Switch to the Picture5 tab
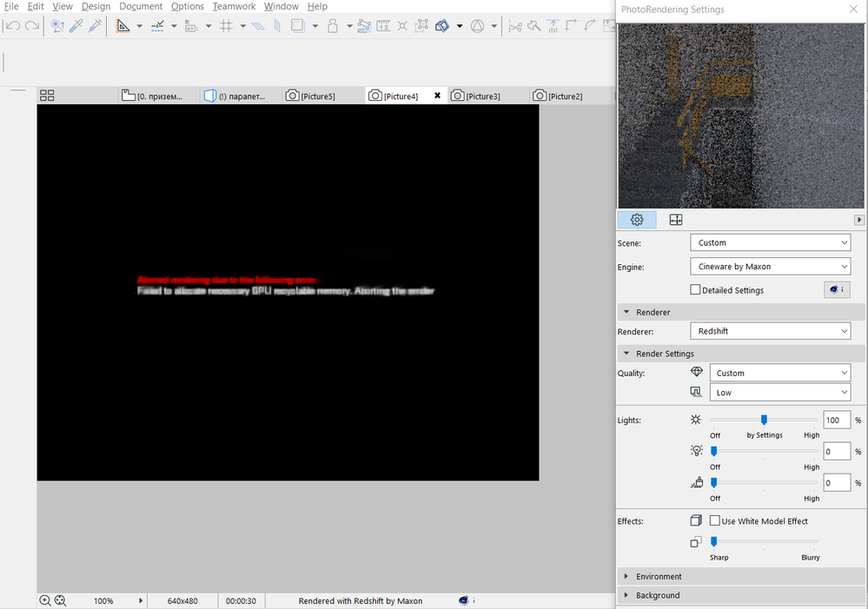Viewport: 868px width, 609px height. point(317,96)
